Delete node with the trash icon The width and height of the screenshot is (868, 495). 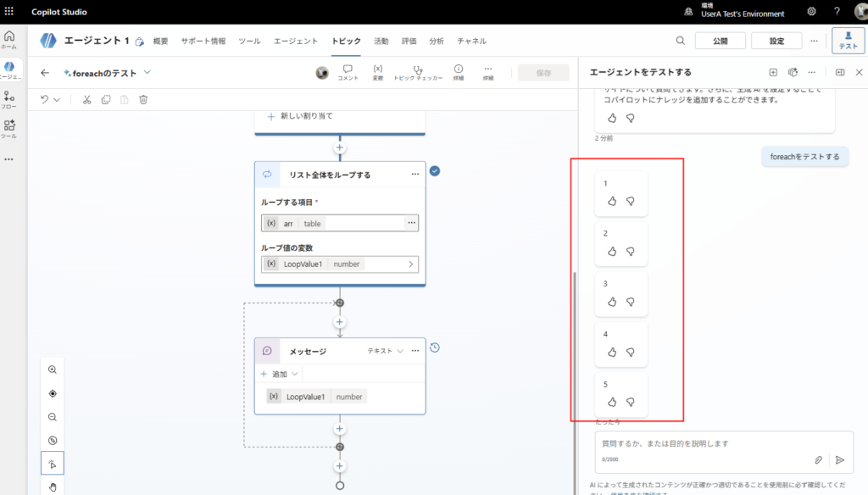point(143,99)
